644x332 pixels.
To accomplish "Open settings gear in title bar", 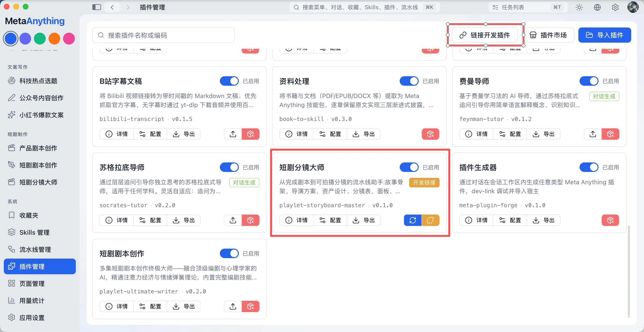I will click(615, 7).
